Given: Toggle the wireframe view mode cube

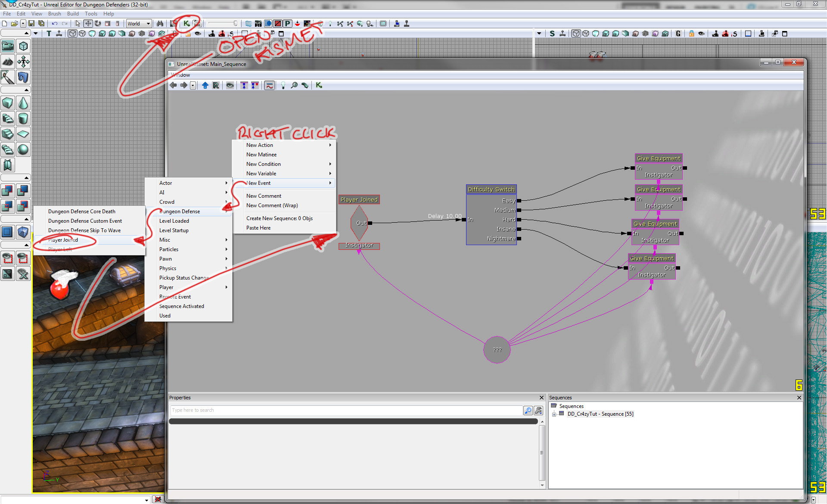Looking at the screenshot, I should 73,34.
